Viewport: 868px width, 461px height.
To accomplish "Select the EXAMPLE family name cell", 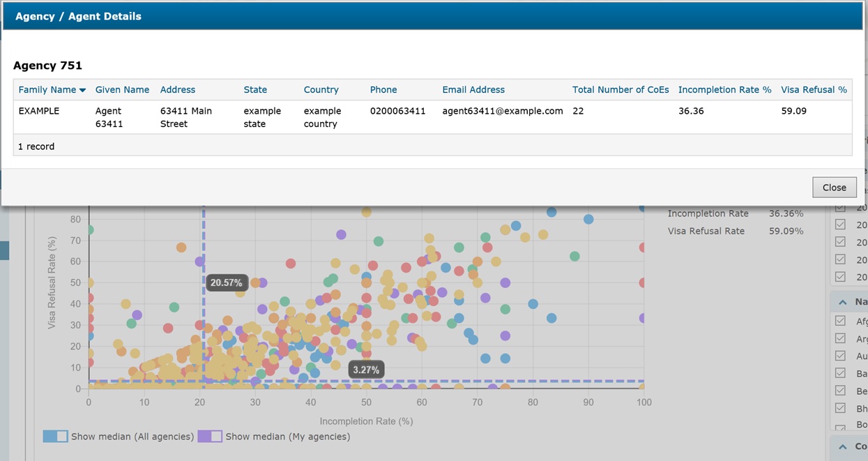I will 39,111.
